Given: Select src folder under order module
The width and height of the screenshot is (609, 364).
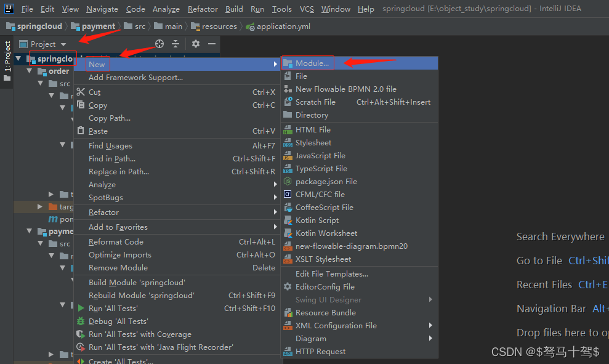Looking at the screenshot, I should (x=60, y=84).
